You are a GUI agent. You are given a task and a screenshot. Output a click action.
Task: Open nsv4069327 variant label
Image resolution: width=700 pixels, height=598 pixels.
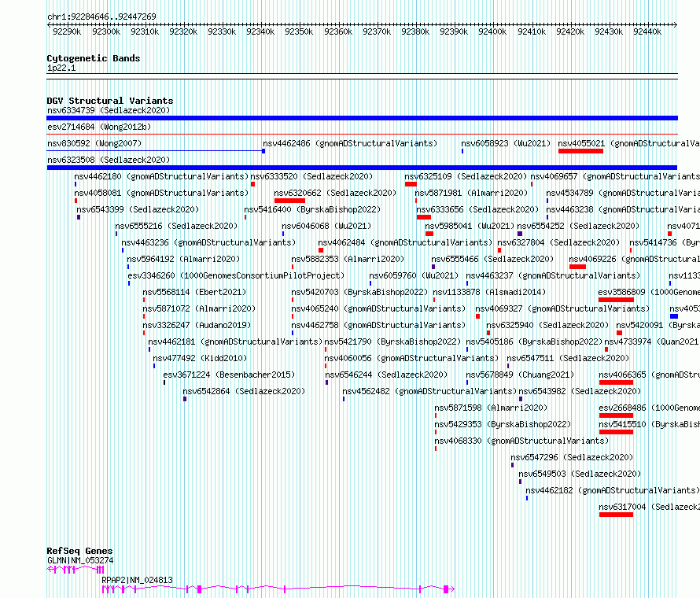click(562, 308)
